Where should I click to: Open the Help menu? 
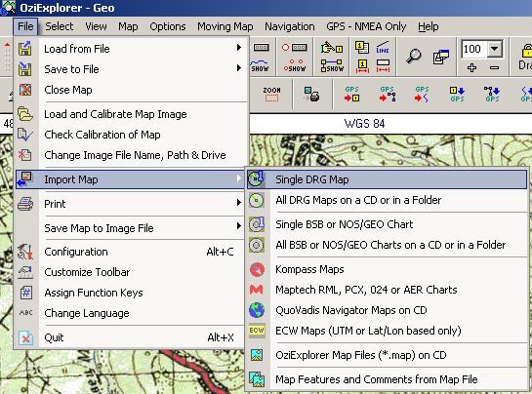coord(429,26)
